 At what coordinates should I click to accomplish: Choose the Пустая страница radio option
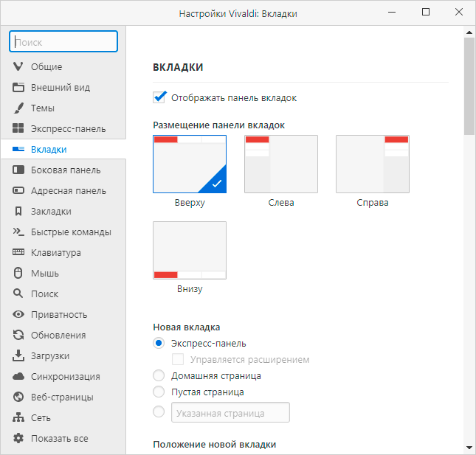[x=159, y=392]
